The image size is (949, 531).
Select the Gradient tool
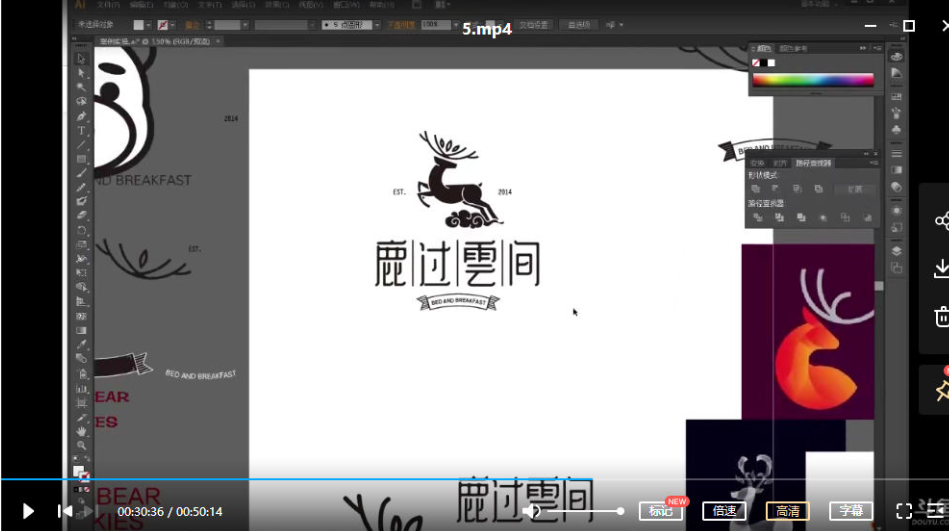pyautogui.click(x=81, y=331)
